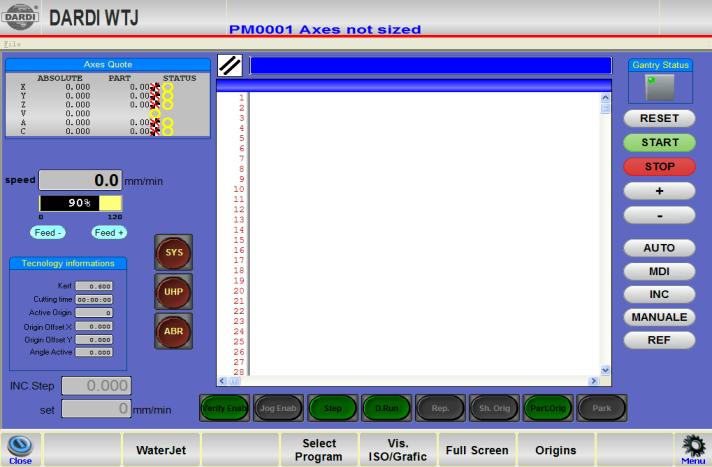Click the A axis status ring icon
The height and width of the screenshot is (467, 712).
tap(168, 123)
